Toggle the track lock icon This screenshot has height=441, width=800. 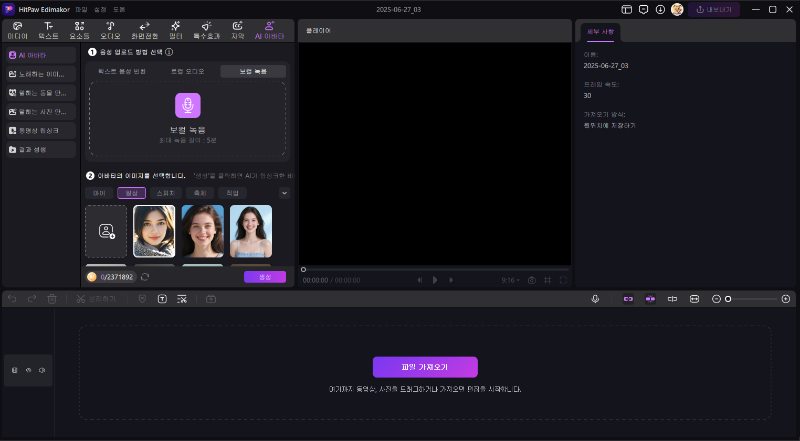coord(14,370)
